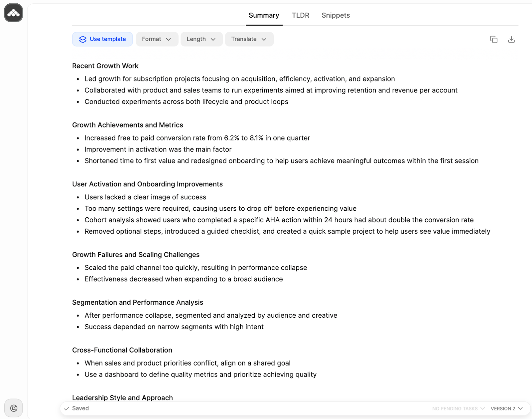The image size is (532, 419).
Task: Expand the Length dropdown
Action: click(x=201, y=39)
